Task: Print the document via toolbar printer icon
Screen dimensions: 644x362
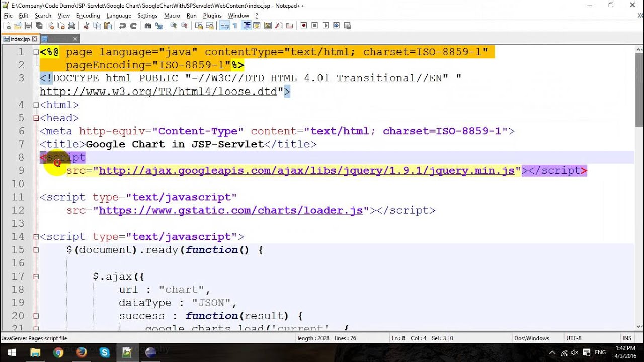Action: click(x=71, y=26)
